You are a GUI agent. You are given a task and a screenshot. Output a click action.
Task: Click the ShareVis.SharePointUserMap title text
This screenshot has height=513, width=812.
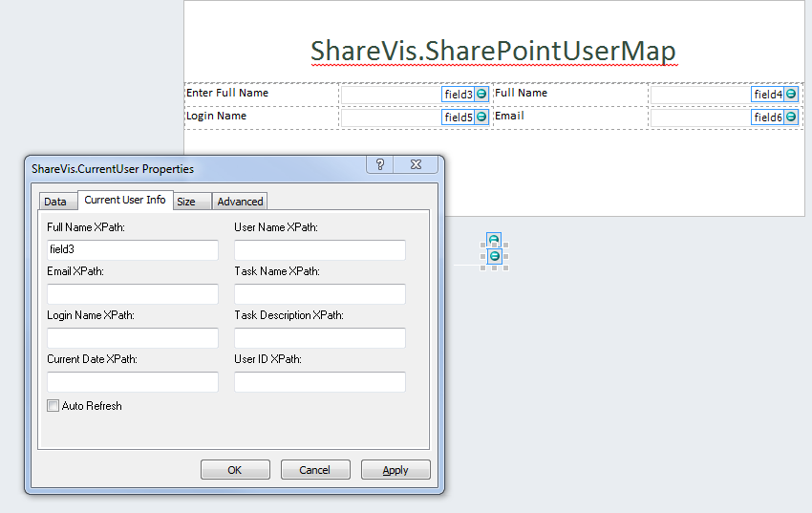pos(493,51)
